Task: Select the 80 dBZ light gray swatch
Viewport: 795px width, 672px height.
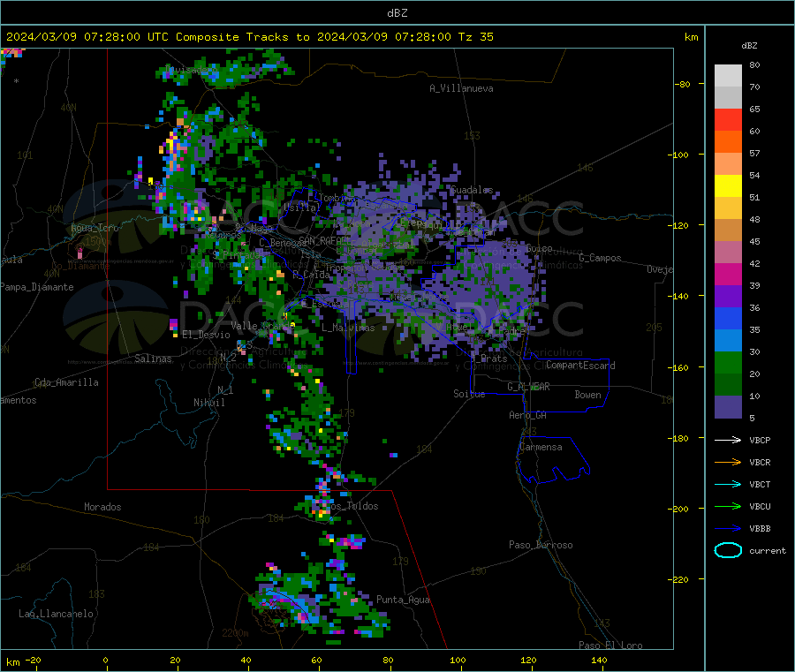Action: (x=728, y=76)
